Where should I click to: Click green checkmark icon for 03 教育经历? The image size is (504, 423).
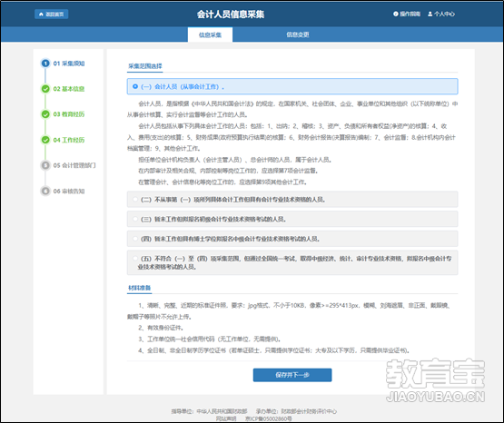pos(45,114)
